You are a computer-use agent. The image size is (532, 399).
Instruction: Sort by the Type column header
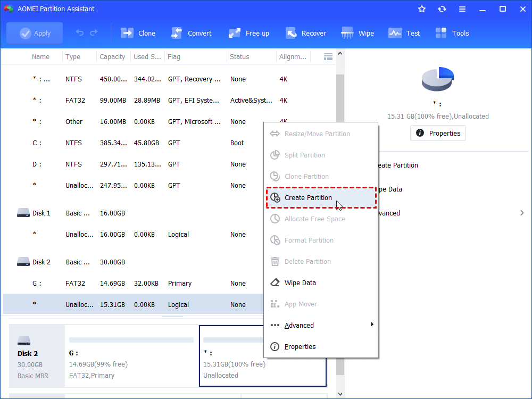coord(72,57)
